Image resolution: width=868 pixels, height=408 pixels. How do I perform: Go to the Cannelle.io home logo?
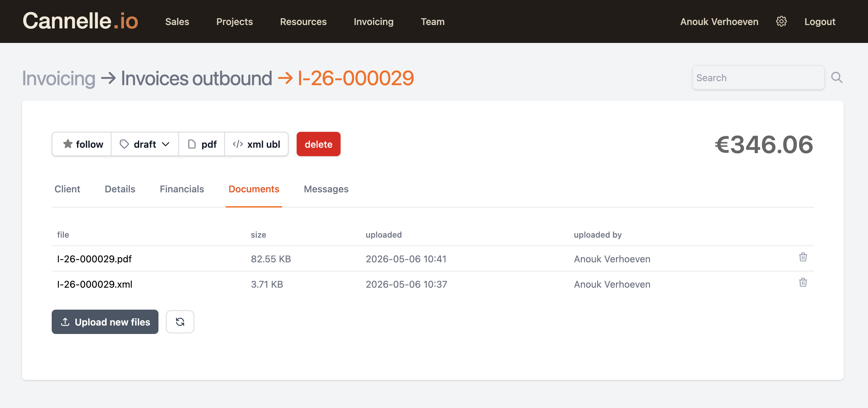tap(80, 21)
